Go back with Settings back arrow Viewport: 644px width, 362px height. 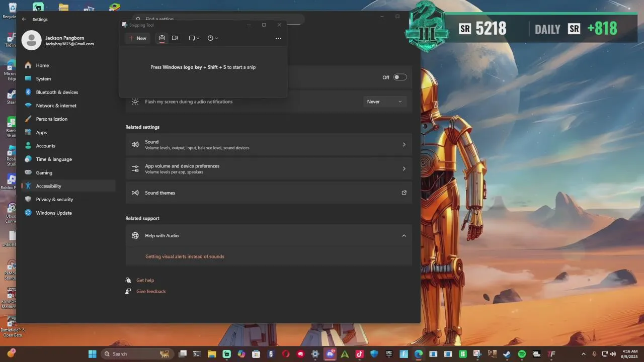(x=24, y=19)
